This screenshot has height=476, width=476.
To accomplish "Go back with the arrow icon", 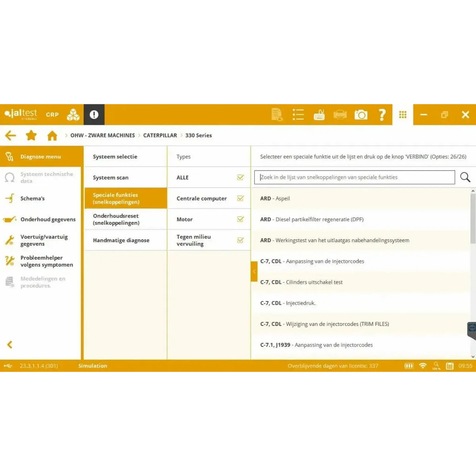I will (x=11, y=136).
